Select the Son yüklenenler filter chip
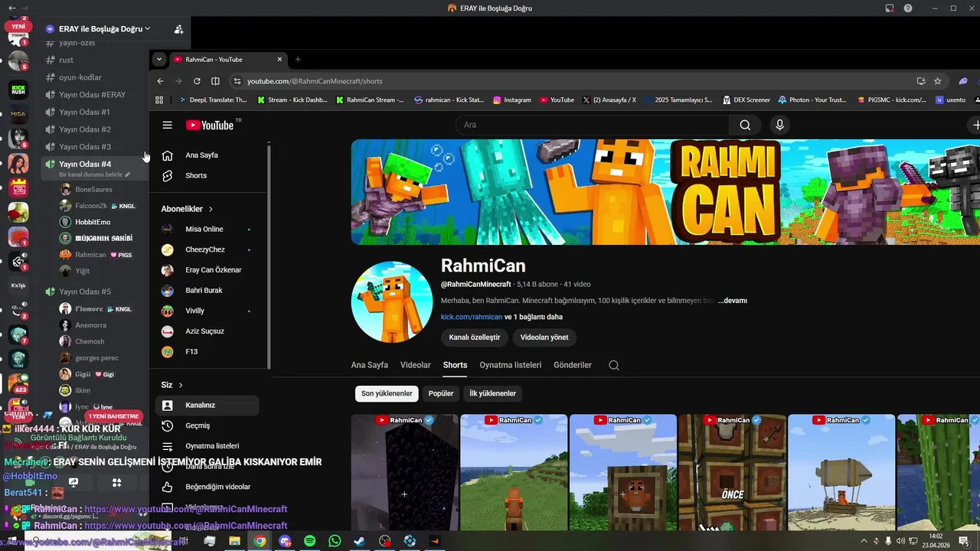This screenshot has height=551, width=980. [387, 393]
